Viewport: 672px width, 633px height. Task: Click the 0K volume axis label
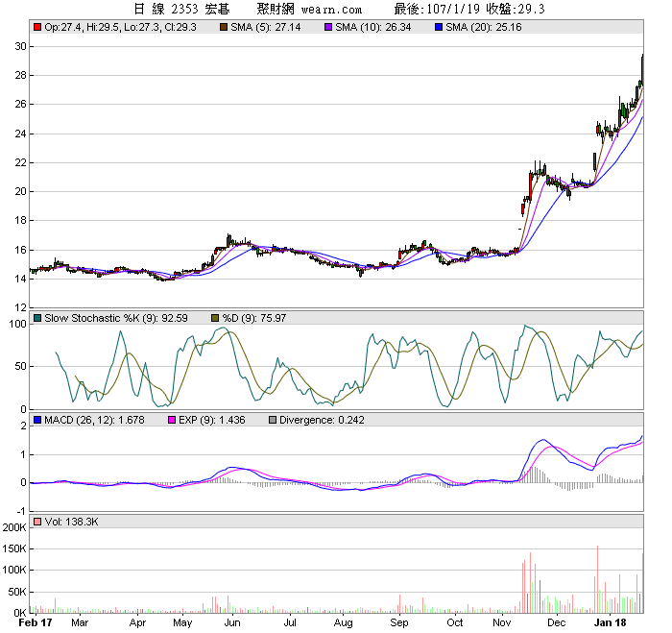tap(20, 613)
